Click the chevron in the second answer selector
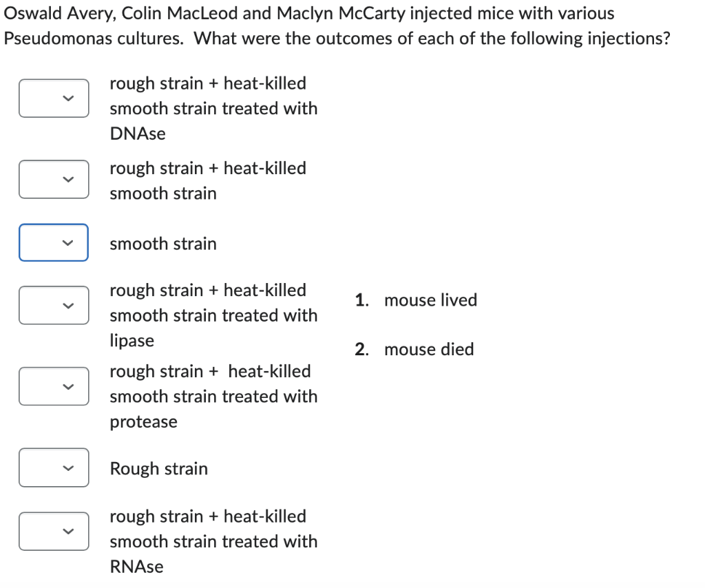This screenshot has height=588, width=705. click(68, 179)
